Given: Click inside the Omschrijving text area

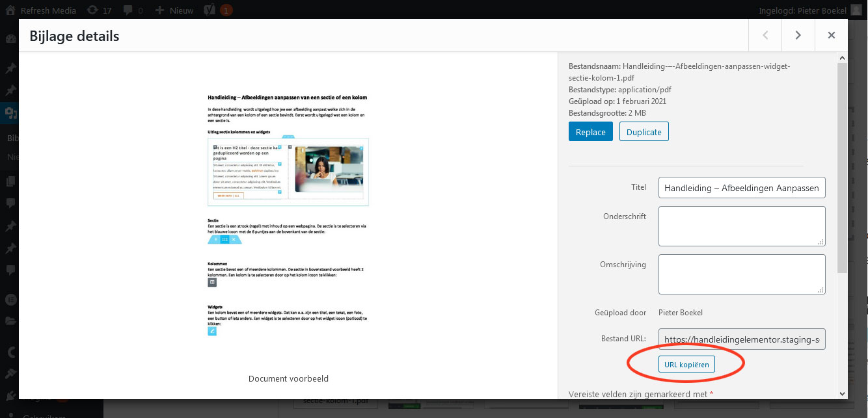Looking at the screenshot, I should click(x=742, y=274).
